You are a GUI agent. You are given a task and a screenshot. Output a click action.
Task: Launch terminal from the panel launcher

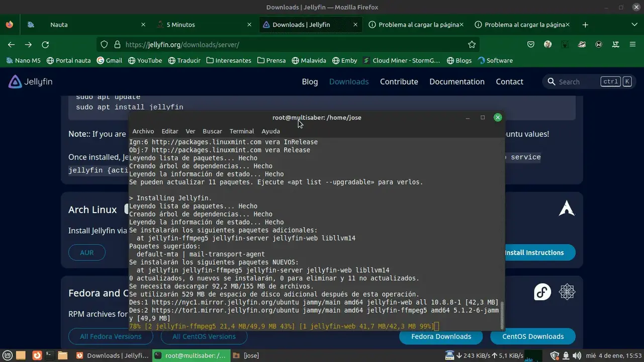(49, 355)
